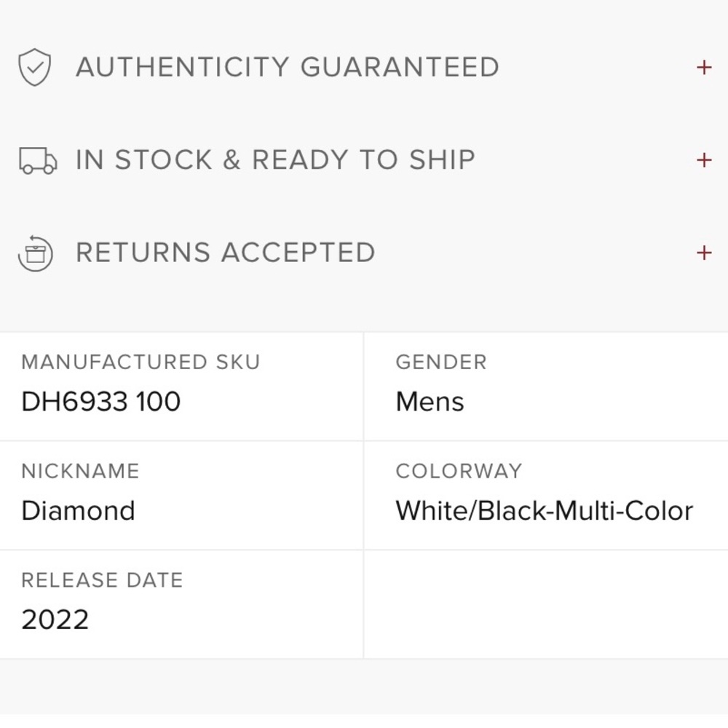Open the Returns Accepted heading
The width and height of the screenshot is (728, 728).
[225, 253]
